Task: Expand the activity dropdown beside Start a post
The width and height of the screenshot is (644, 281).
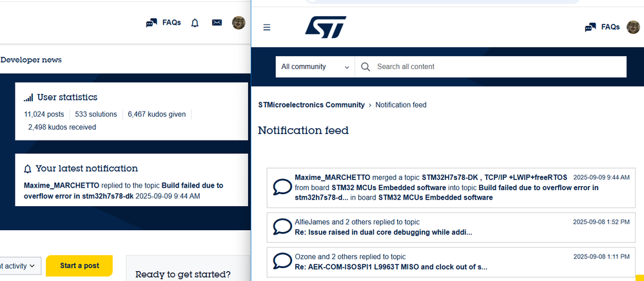Action: 21,266
